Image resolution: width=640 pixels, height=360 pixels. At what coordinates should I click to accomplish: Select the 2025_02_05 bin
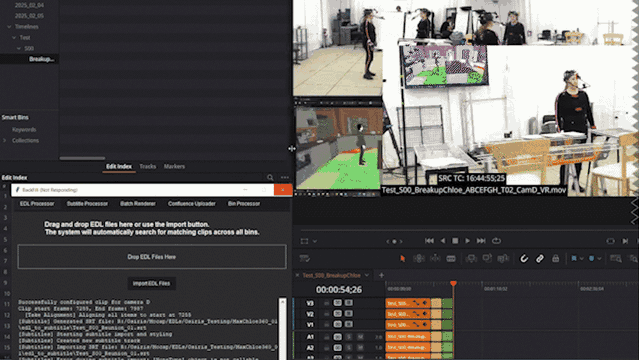[x=29, y=16]
